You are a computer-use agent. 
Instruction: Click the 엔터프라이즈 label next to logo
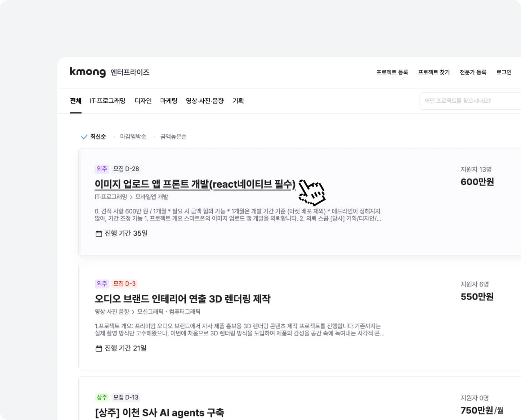pos(130,72)
